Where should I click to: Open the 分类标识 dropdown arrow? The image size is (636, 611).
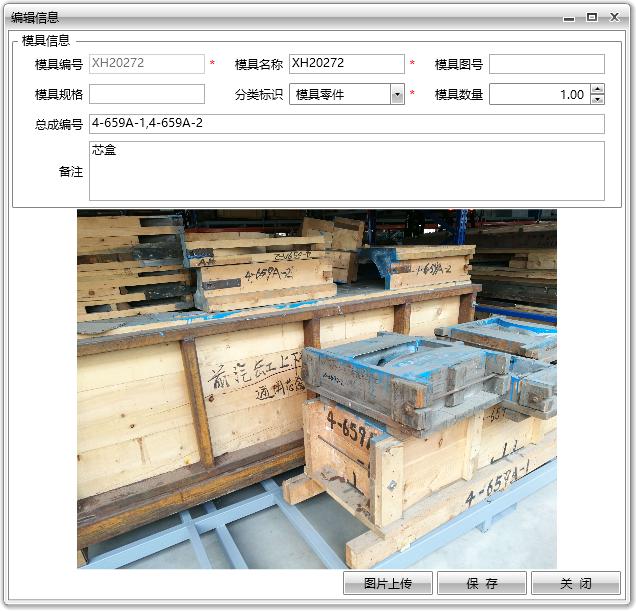pos(397,95)
